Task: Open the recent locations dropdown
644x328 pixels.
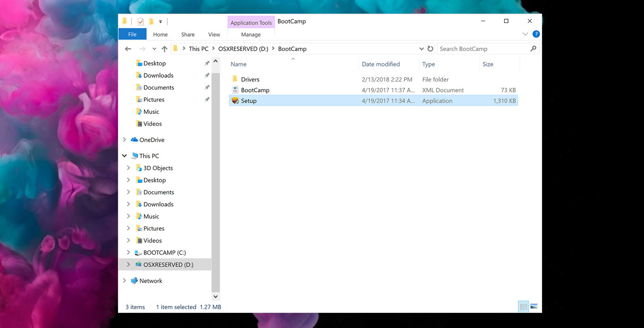Action: [154, 49]
